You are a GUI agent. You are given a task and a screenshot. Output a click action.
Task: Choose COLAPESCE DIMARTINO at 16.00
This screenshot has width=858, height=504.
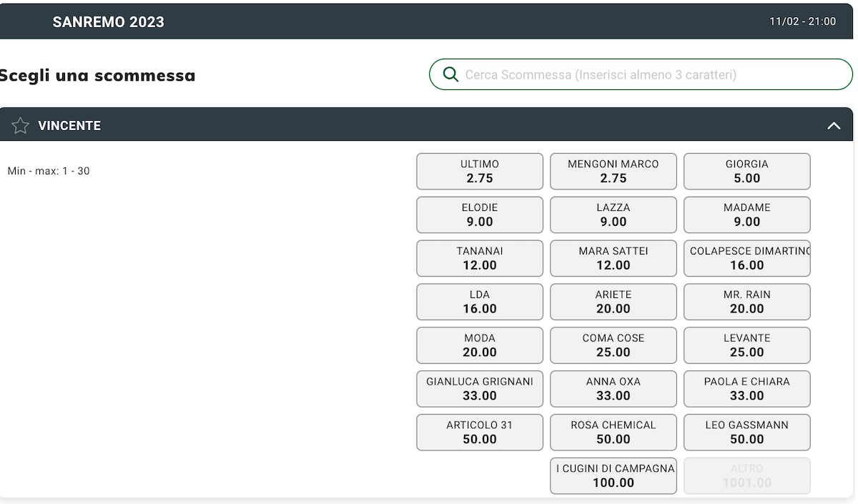point(747,258)
